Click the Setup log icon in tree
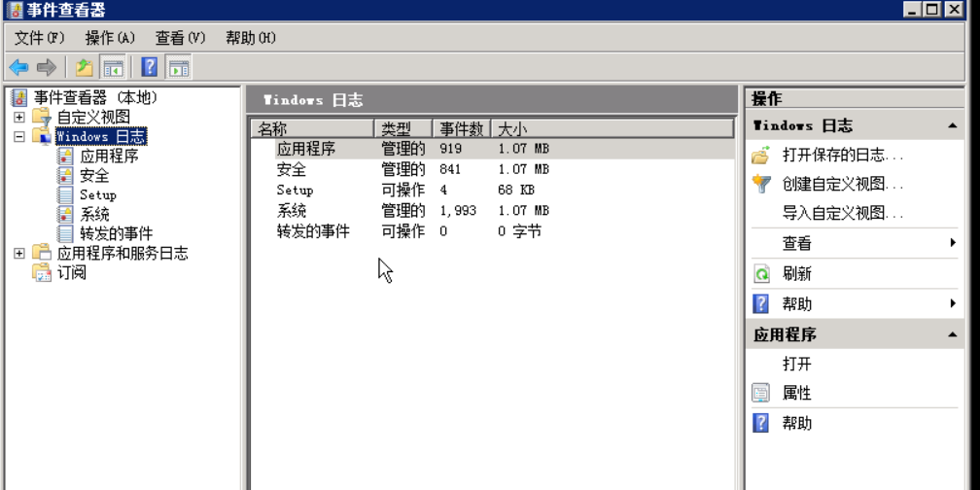Image resolution: width=980 pixels, height=490 pixels. (65, 195)
